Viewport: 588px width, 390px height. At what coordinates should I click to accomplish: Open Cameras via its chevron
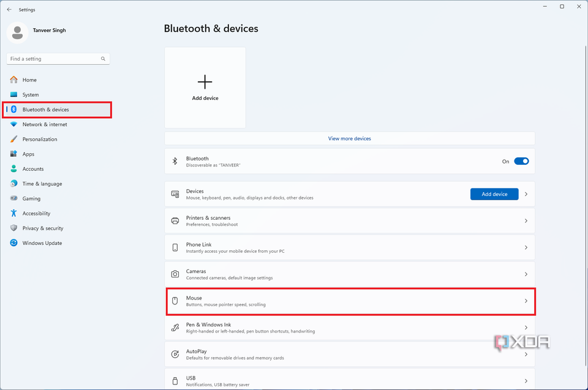click(526, 274)
